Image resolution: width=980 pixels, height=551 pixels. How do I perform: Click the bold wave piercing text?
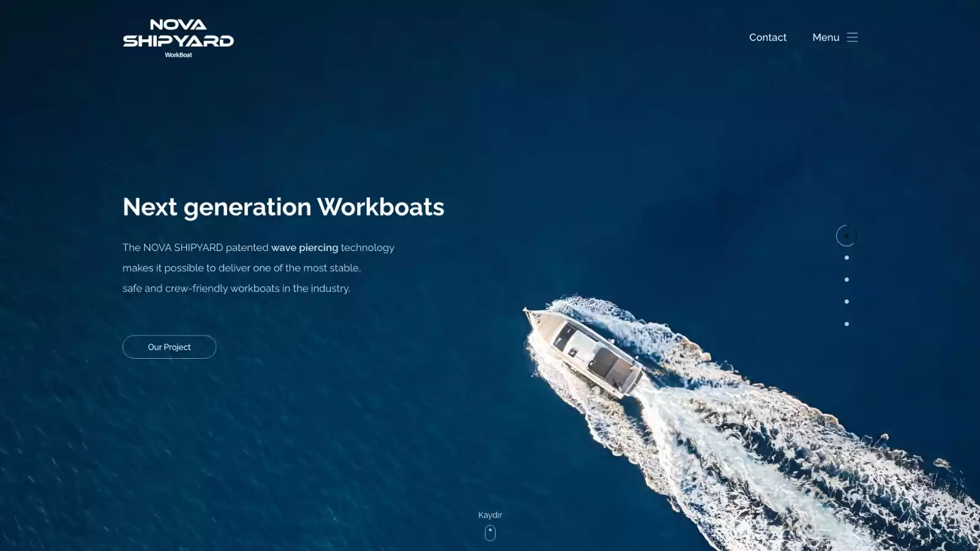(x=304, y=247)
